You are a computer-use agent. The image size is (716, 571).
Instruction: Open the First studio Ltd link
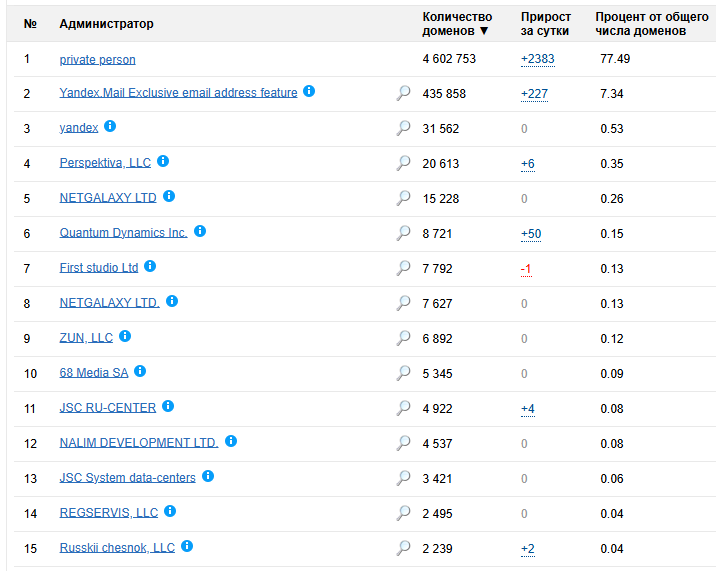coord(99,268)
